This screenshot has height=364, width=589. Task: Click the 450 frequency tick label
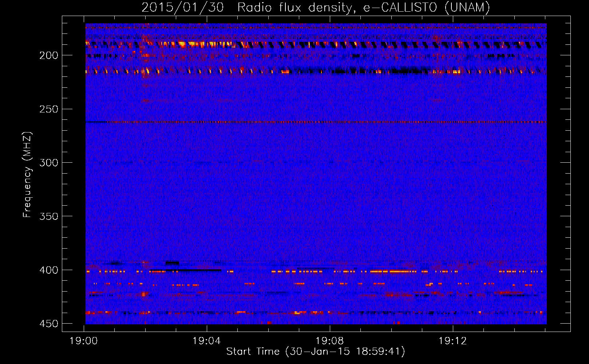pyautogui.click(x=49, y=324)
